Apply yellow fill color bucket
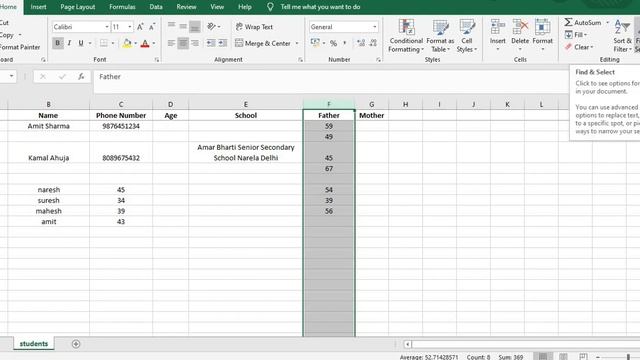The width and height of the screenshot is (640, 360). (x=127, y=43)
